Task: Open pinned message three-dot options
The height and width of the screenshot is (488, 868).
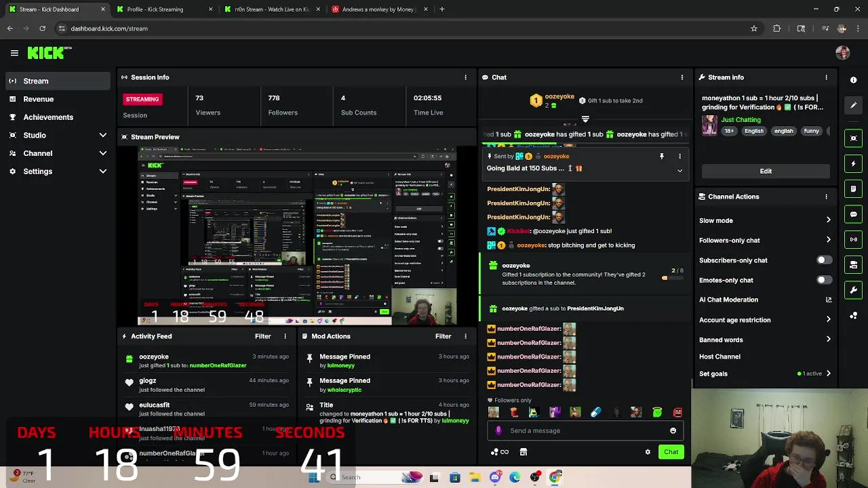Action: tap(679, 157)
